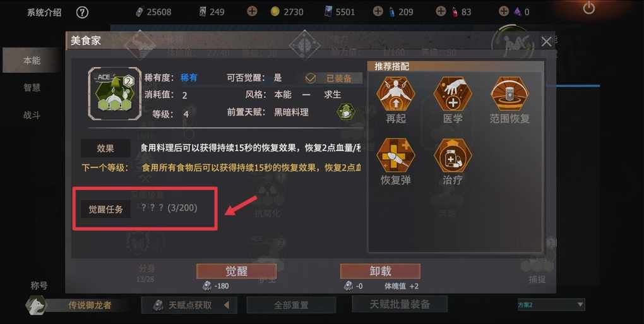The width and height of the screenshot is (644, 324).
Task: Click the 全部重置 reset all button
Action: pyautogui.click(x=291, y=305)
